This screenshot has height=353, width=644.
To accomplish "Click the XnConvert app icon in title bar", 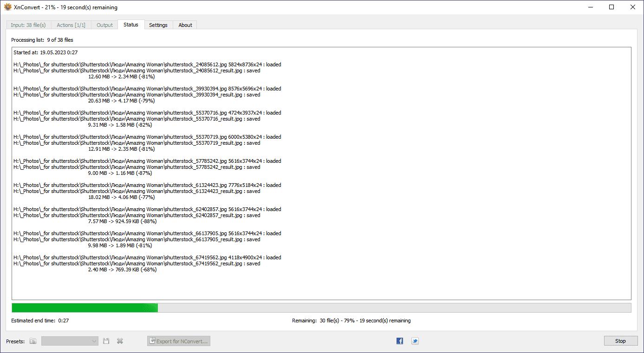I will tap(7, 7).
